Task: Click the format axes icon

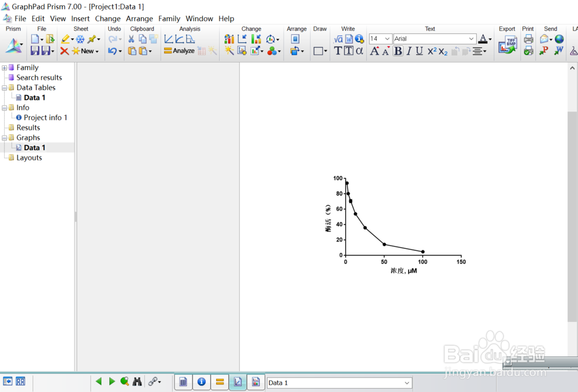Action: [242, 39]
